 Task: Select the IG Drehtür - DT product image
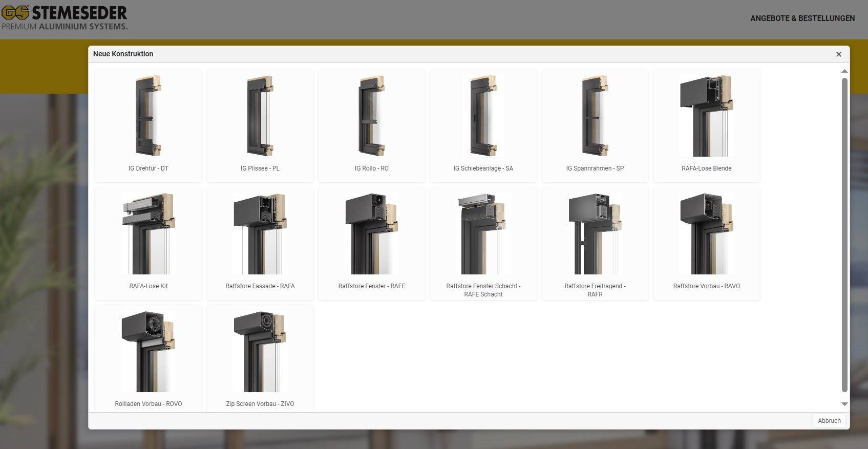(x=149, y=116)
